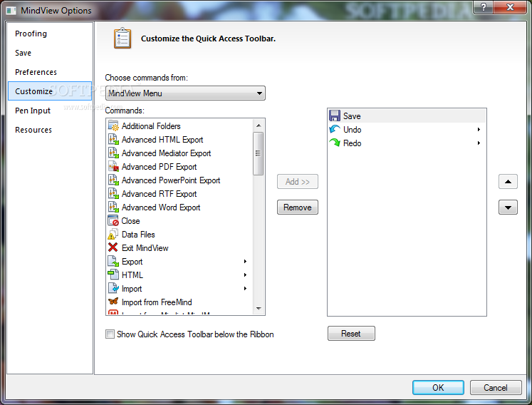Screen dimensions: 532x405
Task: Click the FreeMind butterfly icon
Action: 113,302
